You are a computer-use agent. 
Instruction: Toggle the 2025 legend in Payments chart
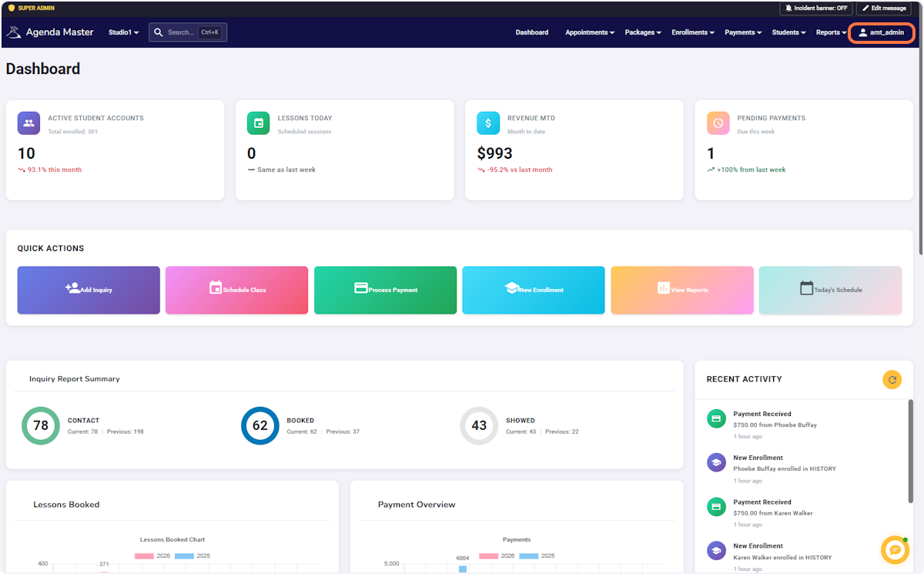pos(537,556)
